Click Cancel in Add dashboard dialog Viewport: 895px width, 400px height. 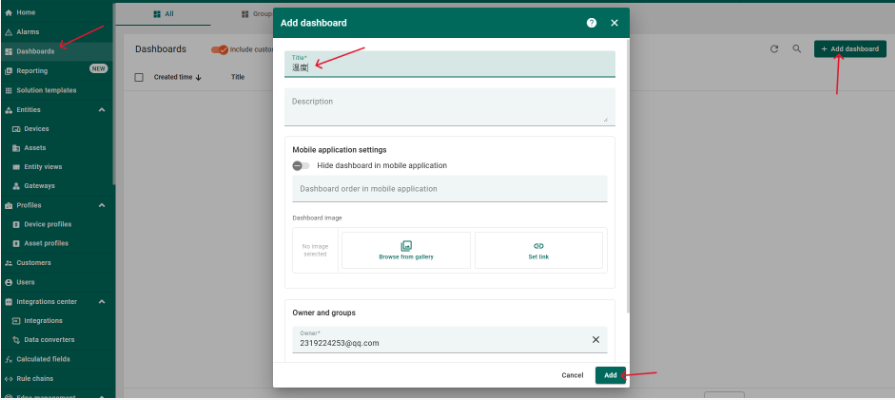click(572, 375)
